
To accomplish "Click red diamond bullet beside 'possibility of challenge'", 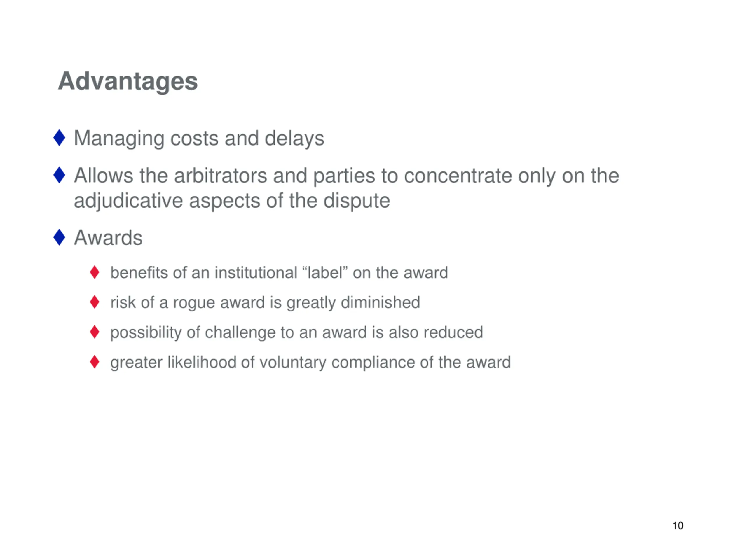I will [95, 332].
